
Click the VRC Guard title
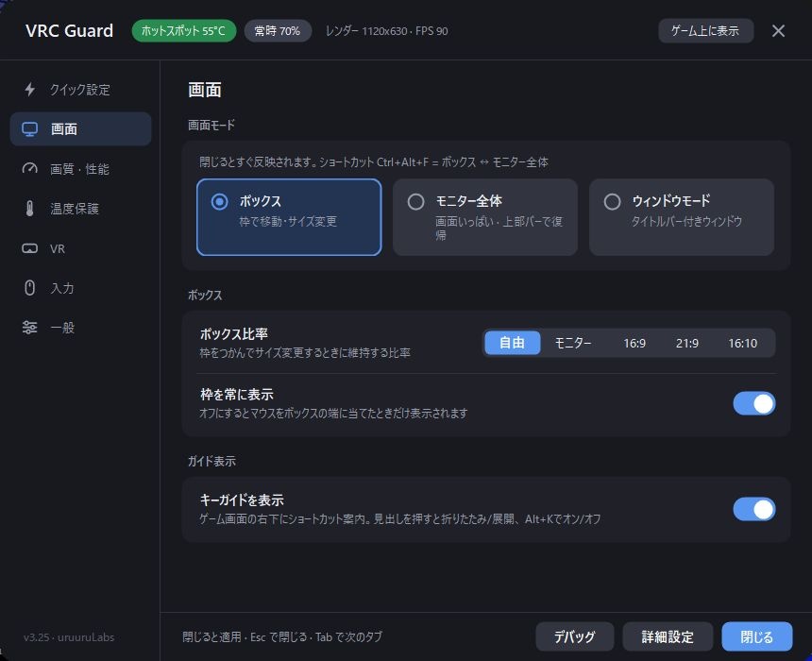(69, 30)
